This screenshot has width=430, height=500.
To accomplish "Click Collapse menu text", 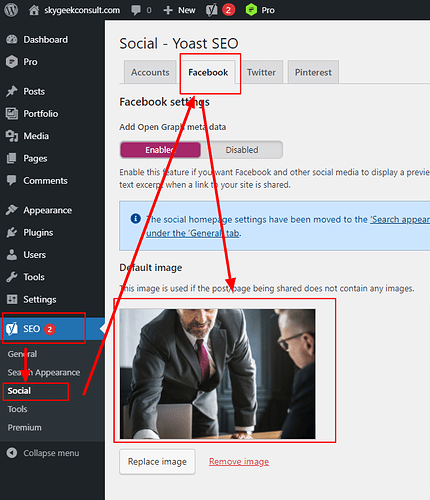I will coord(51,453).
